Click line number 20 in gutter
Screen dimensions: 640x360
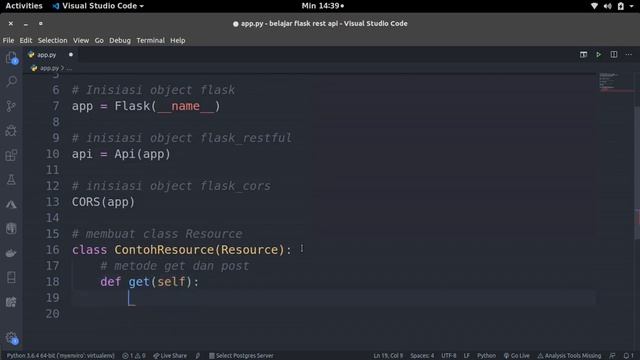tap(53, 313)
